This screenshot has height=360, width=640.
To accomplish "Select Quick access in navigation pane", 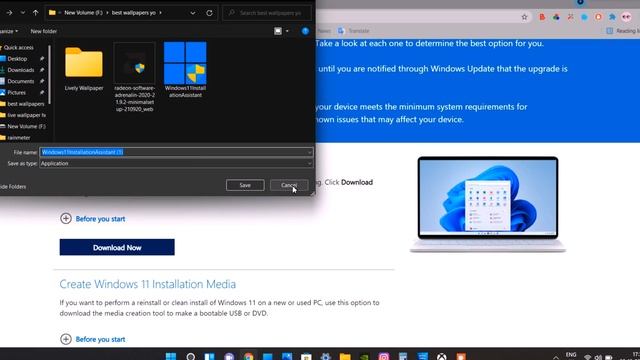I will coord(18,47).
